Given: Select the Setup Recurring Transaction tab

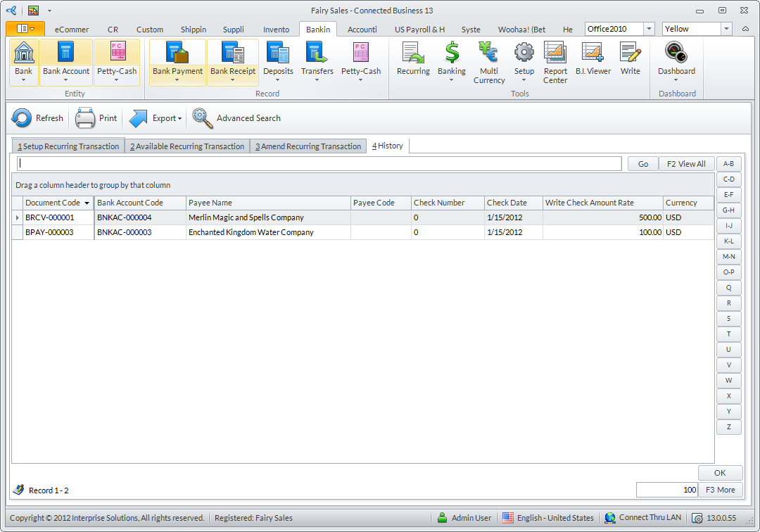Looking at the screenshot, I should pos(68,146).
